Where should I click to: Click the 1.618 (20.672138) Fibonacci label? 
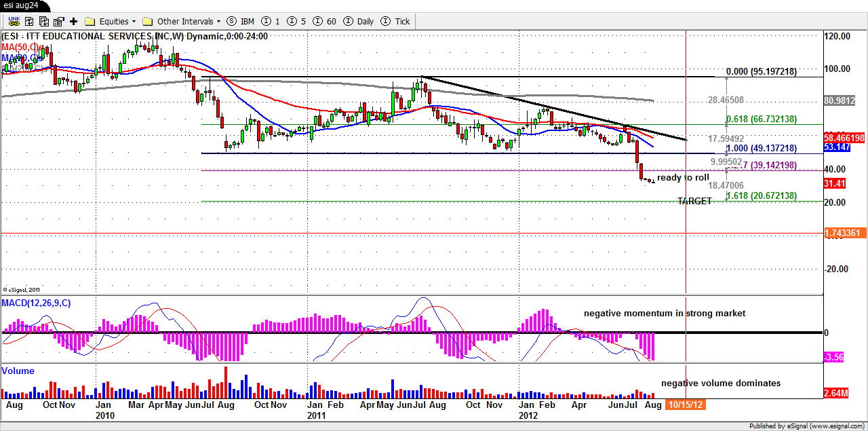[762, 195]
